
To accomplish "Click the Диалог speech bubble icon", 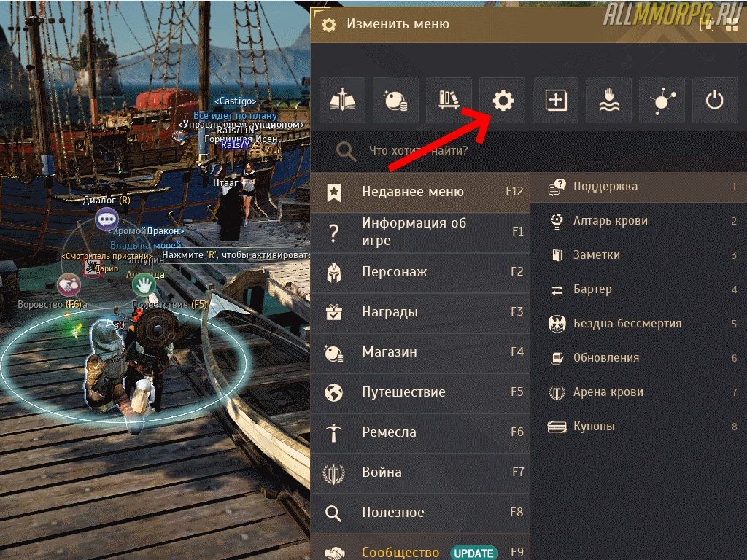I will tap(107, 219).
